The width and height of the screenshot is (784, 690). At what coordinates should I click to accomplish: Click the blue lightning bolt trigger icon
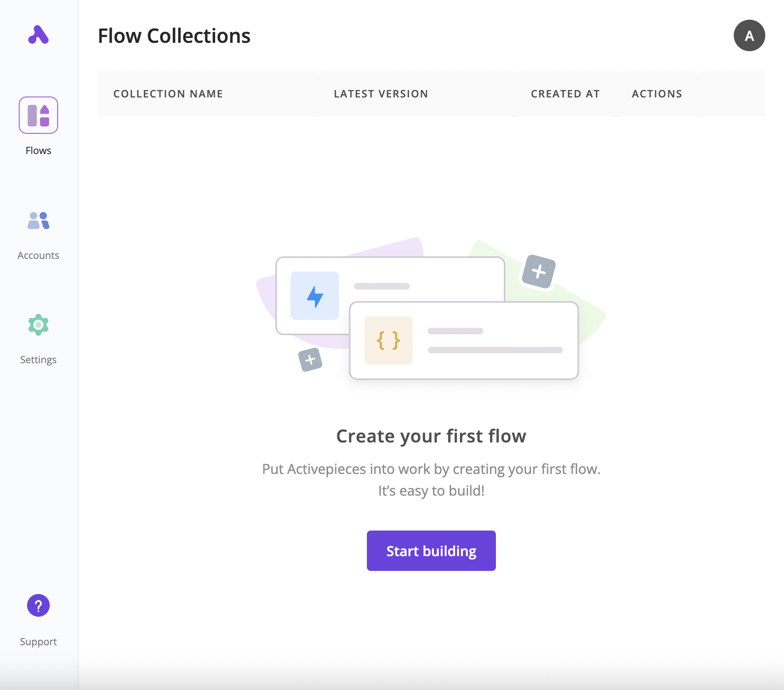pos(315,296)
